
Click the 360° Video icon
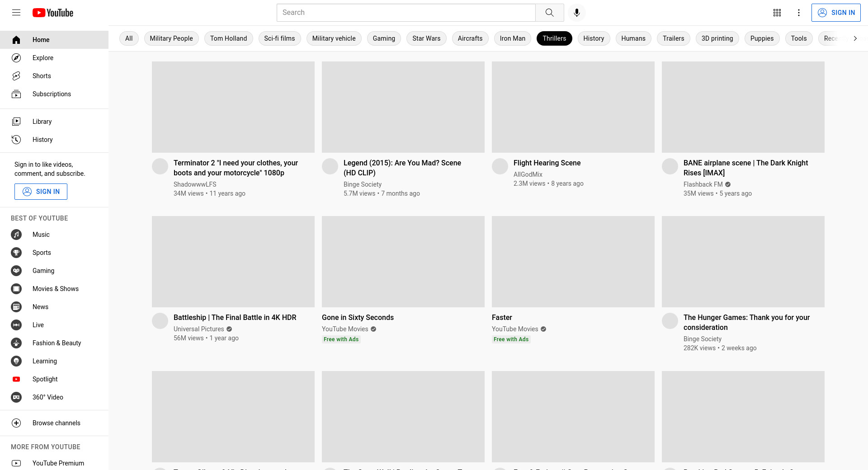point(16,397)
